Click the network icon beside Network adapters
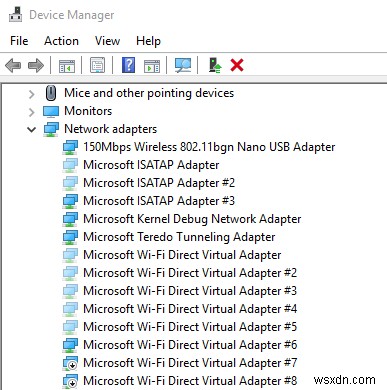 click(51, 129)
